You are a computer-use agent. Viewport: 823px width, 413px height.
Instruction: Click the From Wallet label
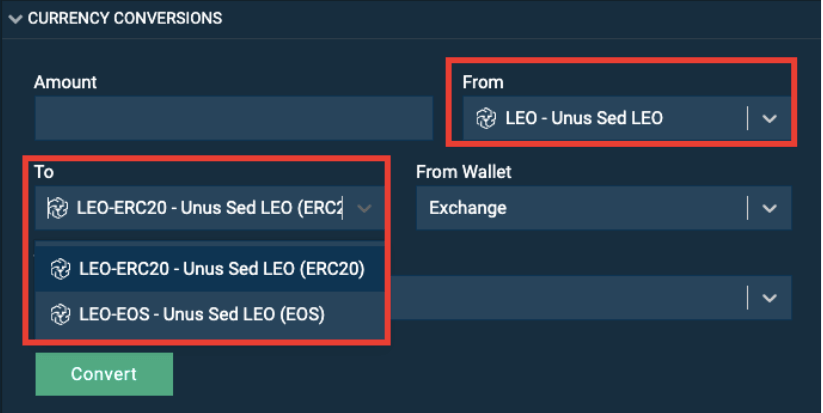pyautogui.click(x=463, y=172)
